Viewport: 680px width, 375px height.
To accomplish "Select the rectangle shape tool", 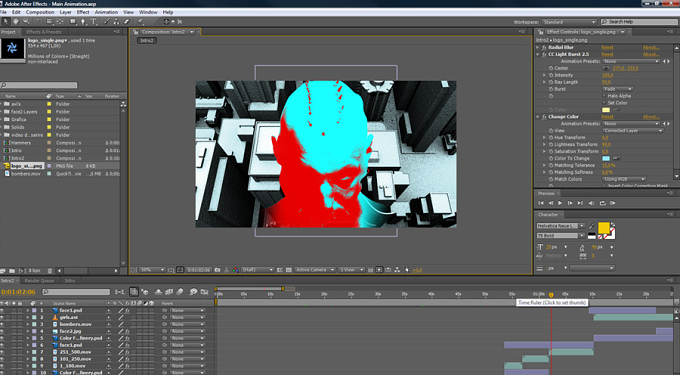I will [x=73, y=21].
